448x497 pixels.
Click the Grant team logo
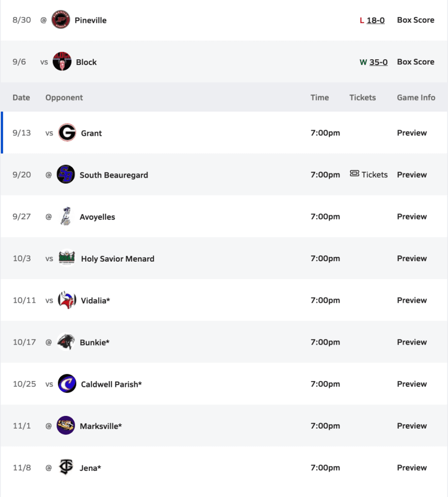pyautogui.click(x=67, y=133)
